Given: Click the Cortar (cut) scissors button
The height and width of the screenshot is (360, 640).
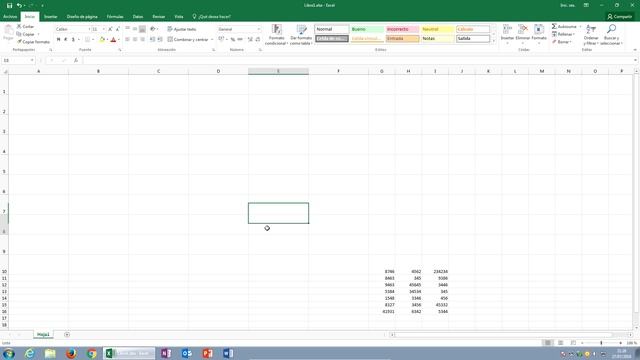Looking at the screenshot, I should [x=25, y=27].
